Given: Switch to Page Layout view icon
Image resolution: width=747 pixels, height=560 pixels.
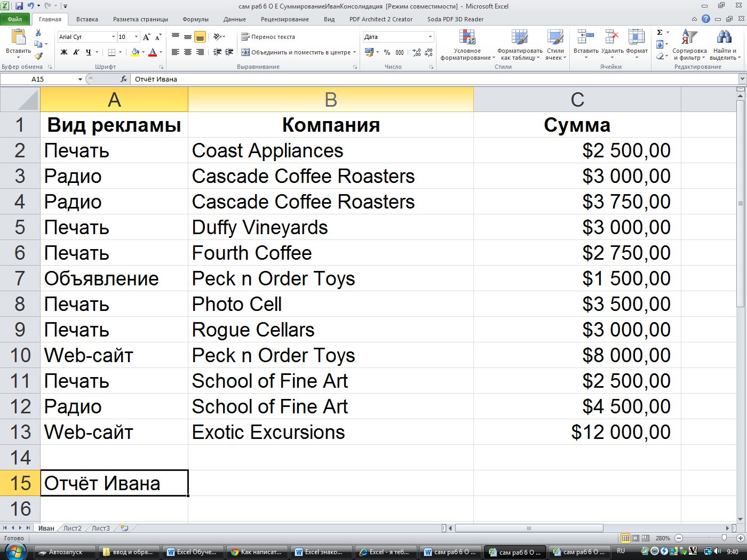Looking at the screenshot, I should pyautogui.click(x=635, y=538).
